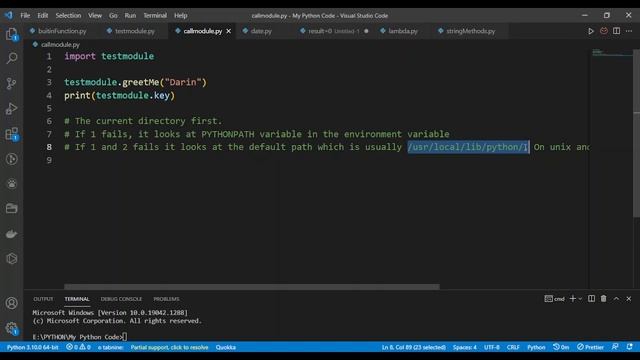
Task: Click 'Partial support, click to resolve'
Action: [x=169, y=347]
